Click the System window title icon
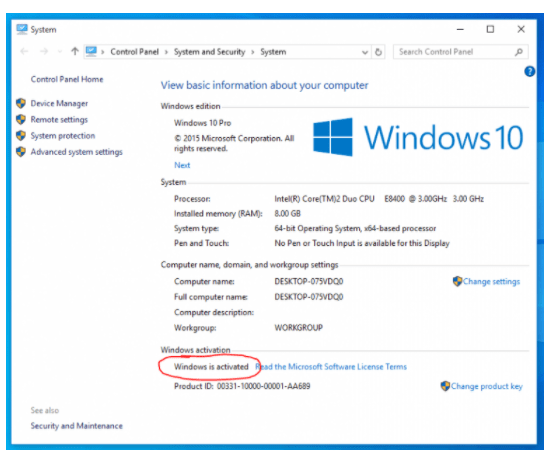The width and height of the screenshot is (549, 457). point(22,29)
